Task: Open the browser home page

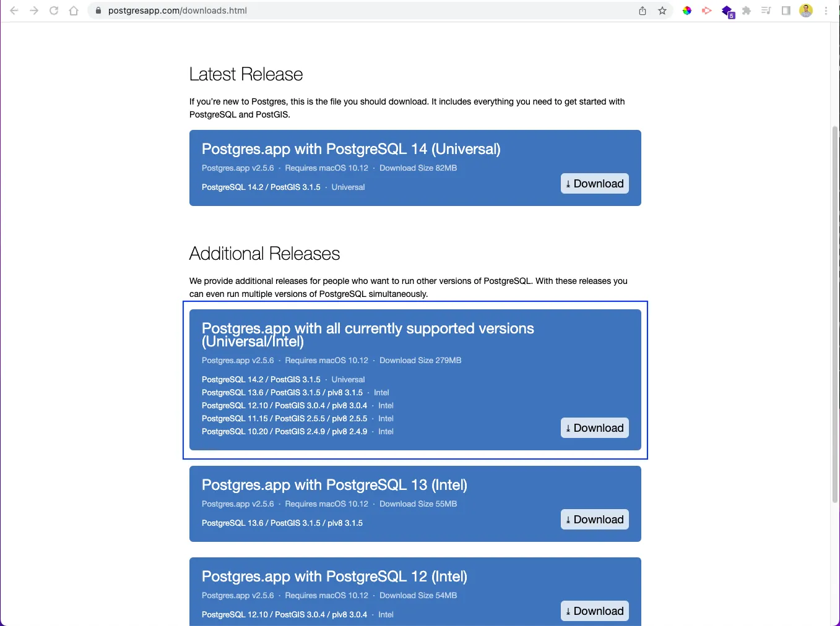Action: coord(74,11)
